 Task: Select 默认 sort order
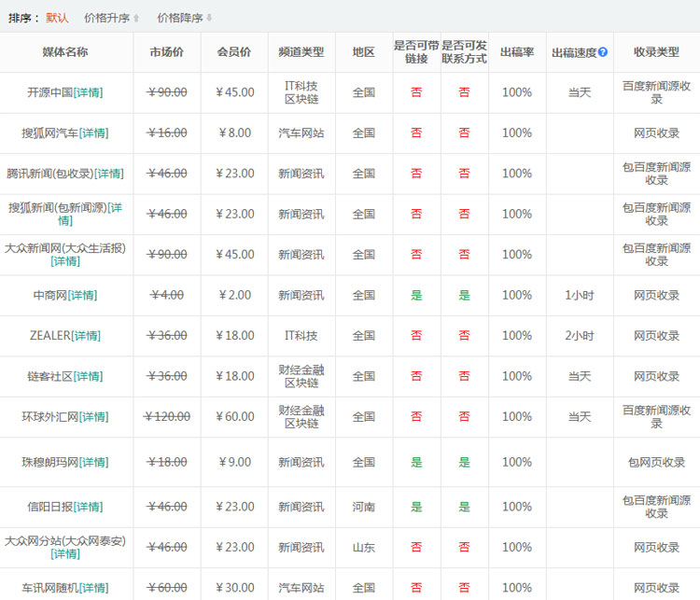pyautogui.click(x=57, y=18)
